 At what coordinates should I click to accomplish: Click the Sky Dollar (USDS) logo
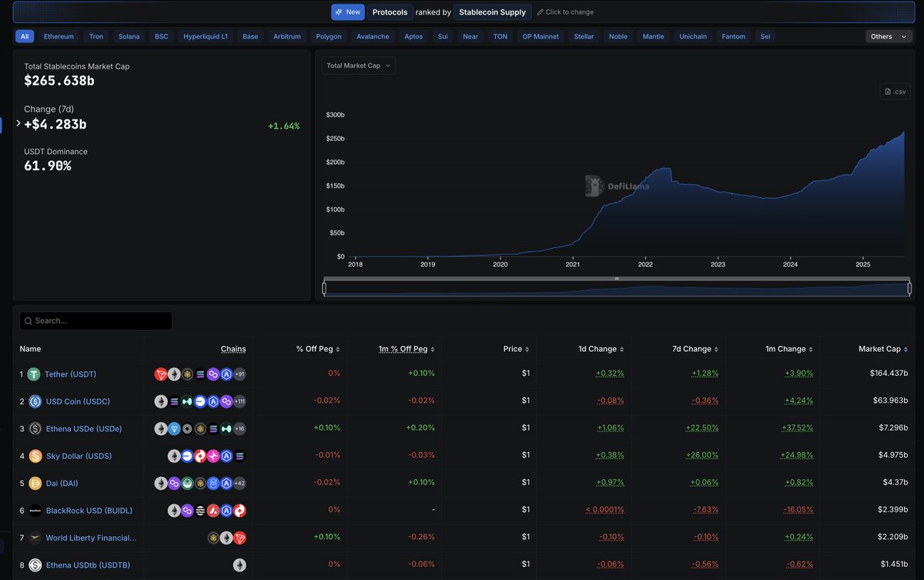(x=35, y=456)
